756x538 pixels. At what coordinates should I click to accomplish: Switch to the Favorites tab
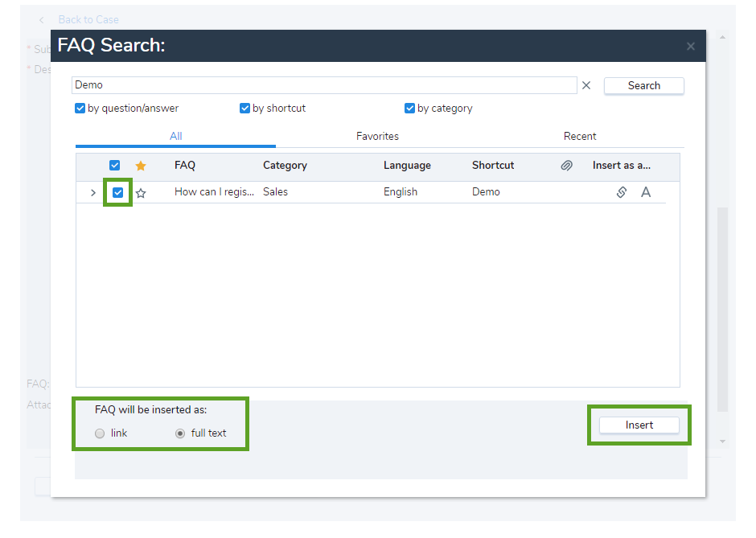[377, 137]
